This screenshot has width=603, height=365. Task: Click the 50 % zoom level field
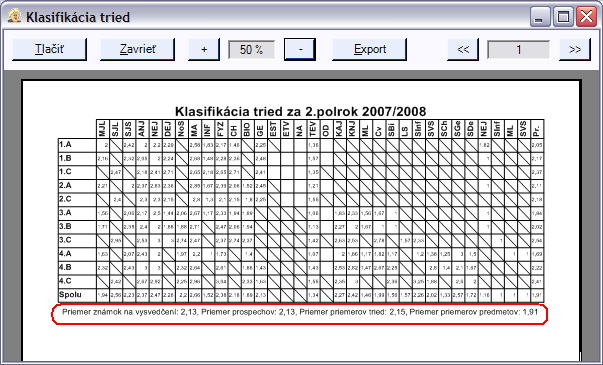(x=252, y=50)
